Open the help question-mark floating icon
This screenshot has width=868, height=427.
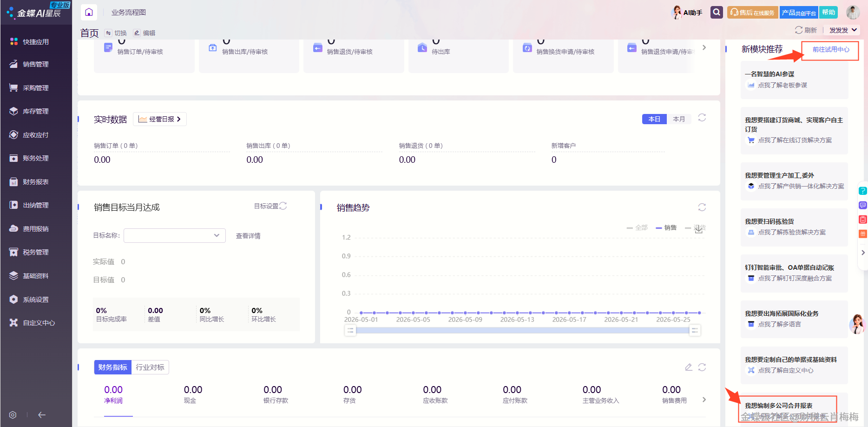tap(862, 191)
